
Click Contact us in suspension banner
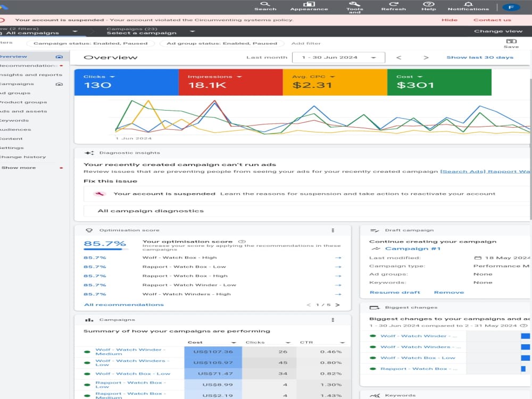[492, 20]
